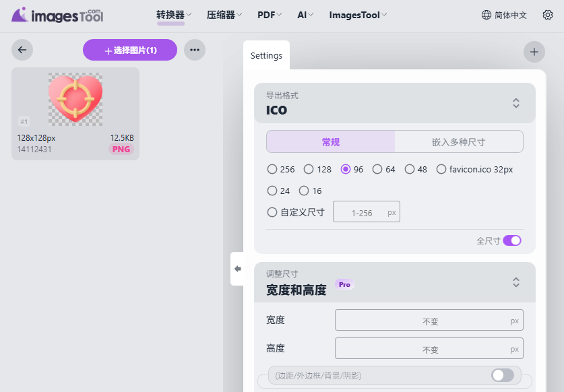
Task: Open the settings gear
Action: (x=548, y=15)
